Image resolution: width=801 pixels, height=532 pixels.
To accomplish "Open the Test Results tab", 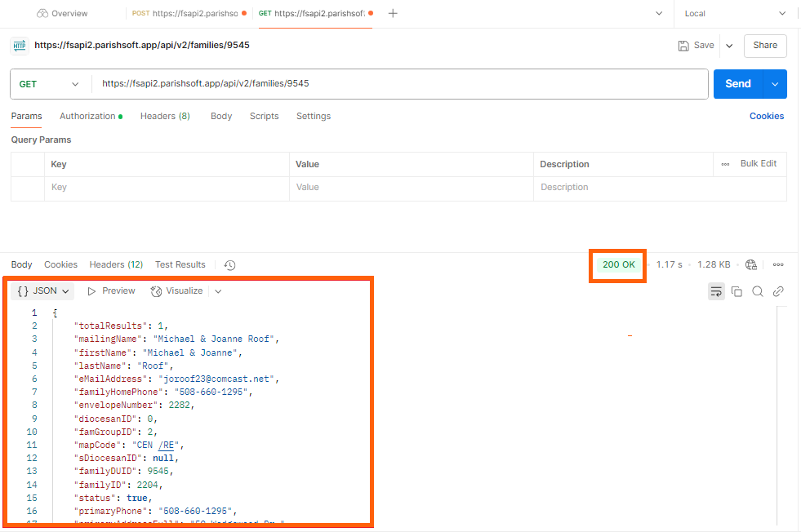I will point(180,265).
